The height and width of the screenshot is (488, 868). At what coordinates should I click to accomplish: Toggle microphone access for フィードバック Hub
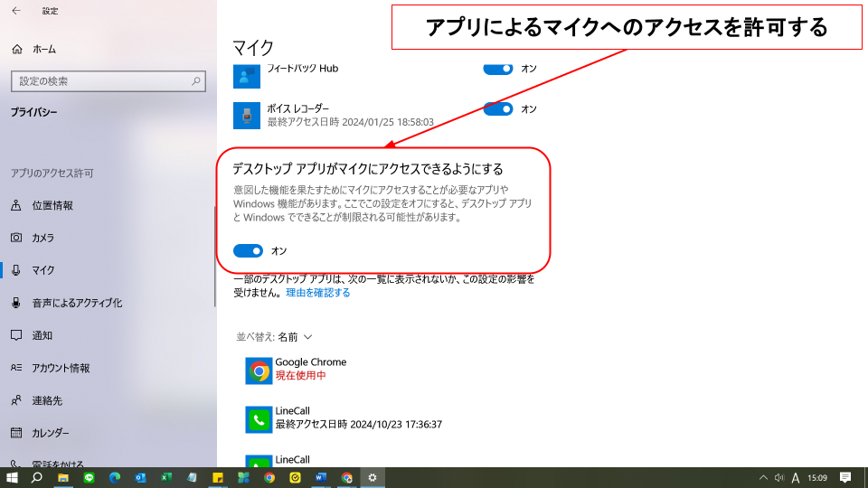498,69
